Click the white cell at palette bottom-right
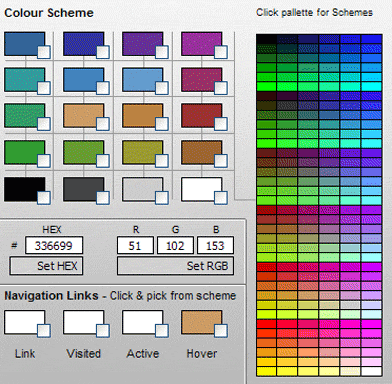This screenshot has width=392, height=384. point(372,371)
